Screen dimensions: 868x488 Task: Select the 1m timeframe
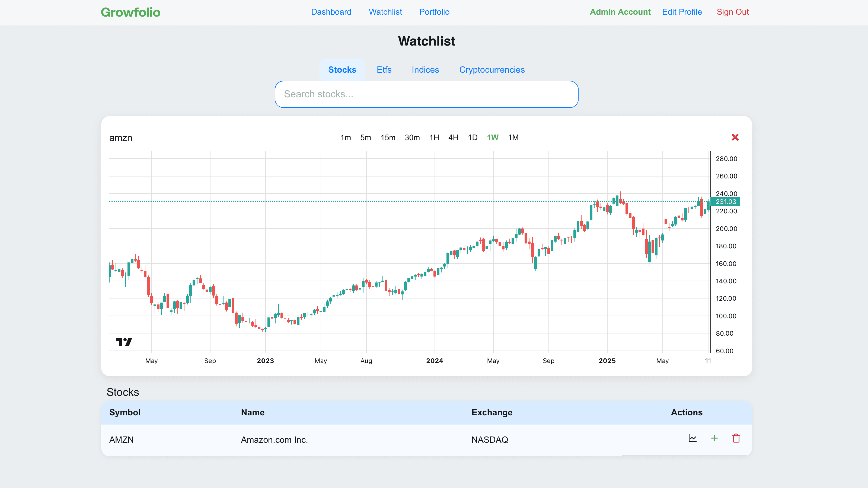pos(345,137)
